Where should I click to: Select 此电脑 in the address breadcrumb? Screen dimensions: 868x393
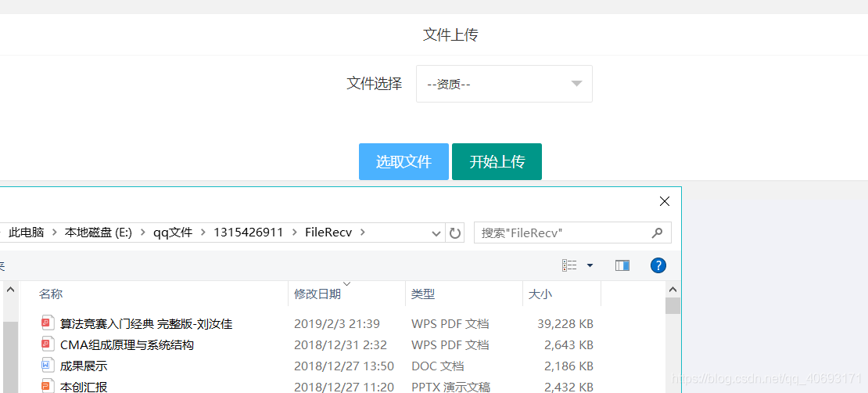[x=27, y=233]
